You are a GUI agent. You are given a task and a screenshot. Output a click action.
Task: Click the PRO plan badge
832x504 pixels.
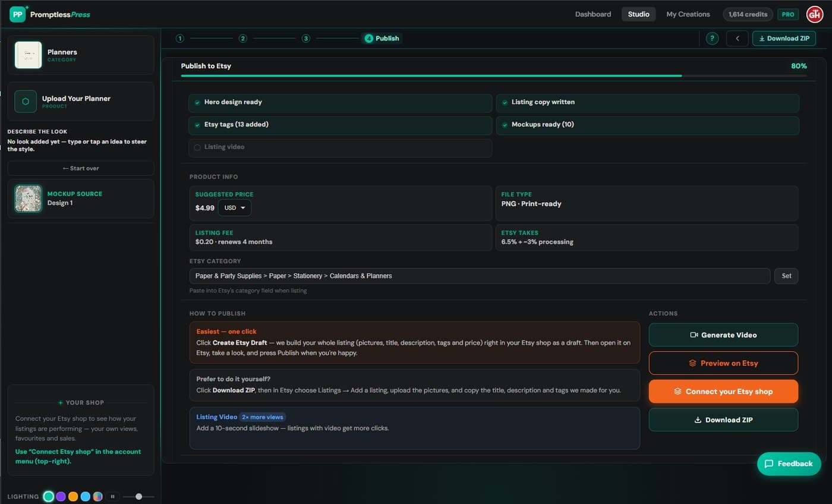click(x=788, y=14)
